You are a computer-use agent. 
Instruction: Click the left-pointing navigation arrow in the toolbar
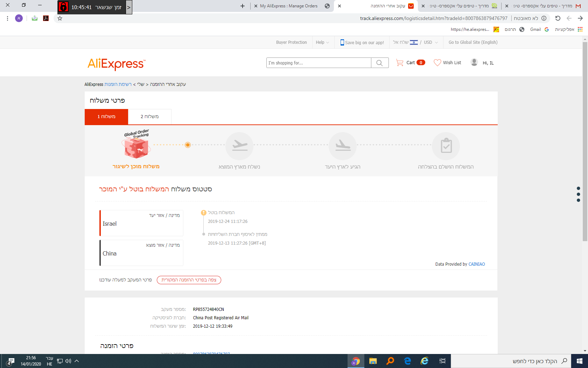569,18
